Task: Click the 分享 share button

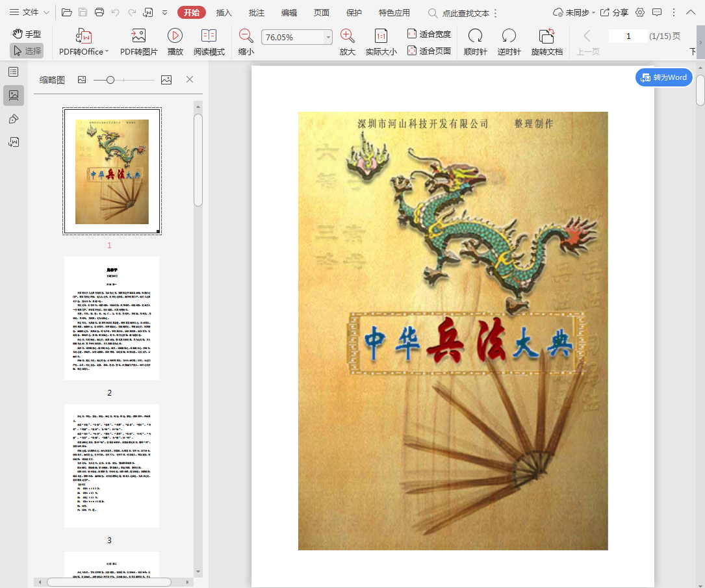Action: point(614,12)
